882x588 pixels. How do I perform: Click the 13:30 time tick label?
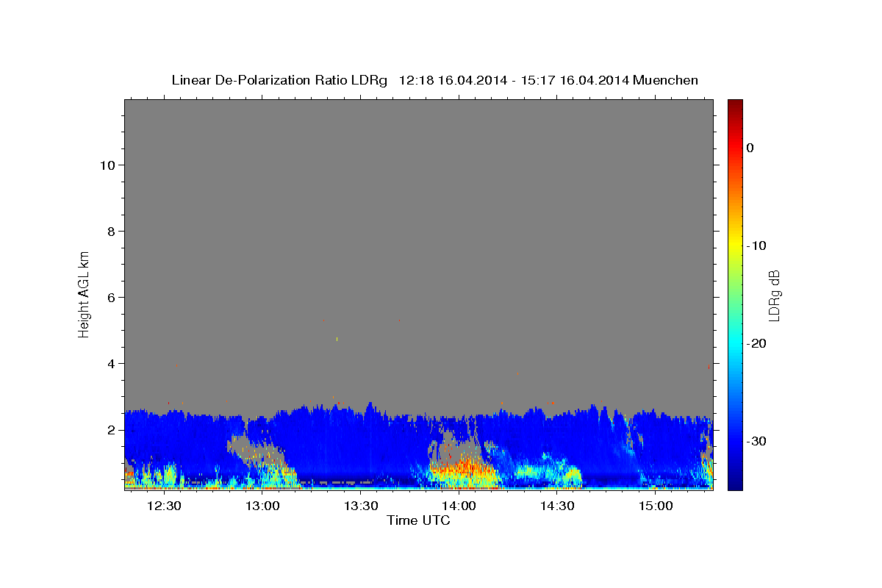[x=361, y=506]
